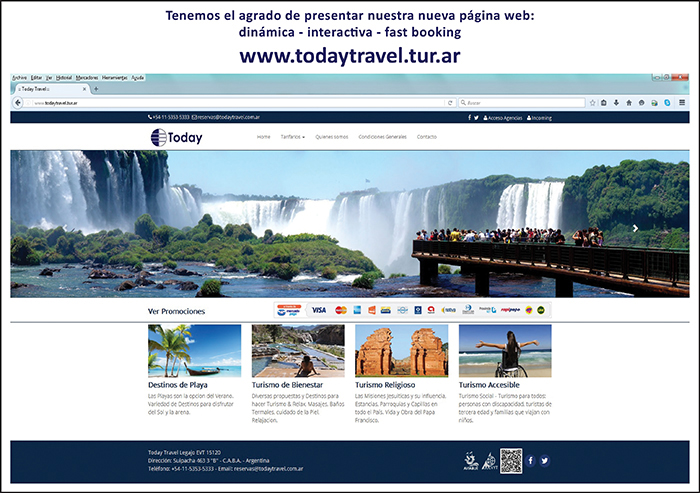
Task: Open Turismo Accesible wheelchair thumbnail
Action: (505, 351)
